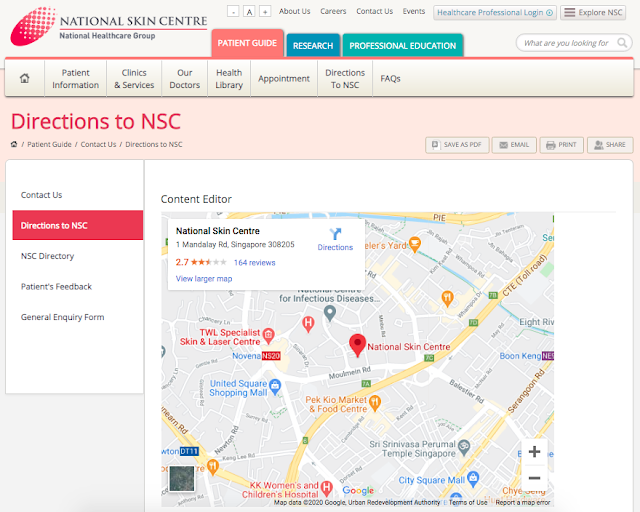The image size is (640, 512).
Task: Zoom in the map with plus button
Action: (x=534, y=452)
